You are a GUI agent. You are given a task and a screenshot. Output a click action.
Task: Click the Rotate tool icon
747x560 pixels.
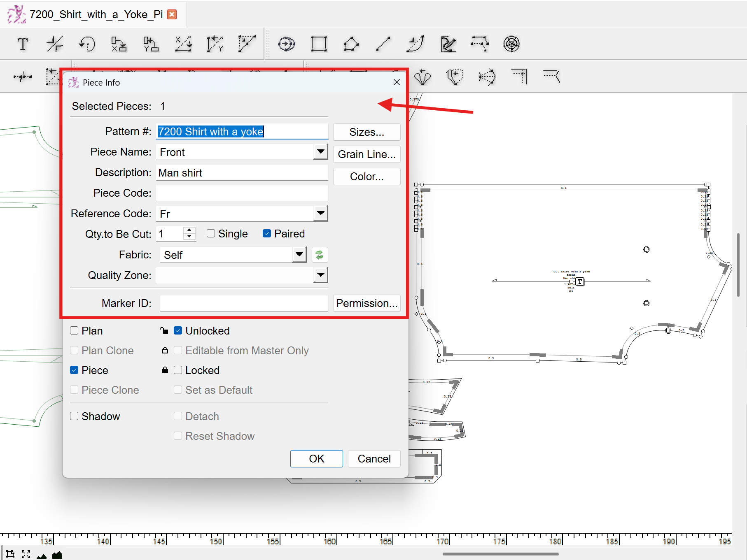pos(87,44)
